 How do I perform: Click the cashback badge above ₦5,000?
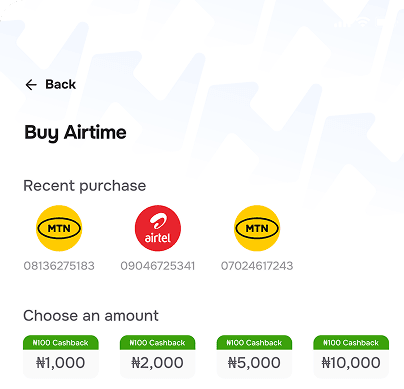pos(254,343)
